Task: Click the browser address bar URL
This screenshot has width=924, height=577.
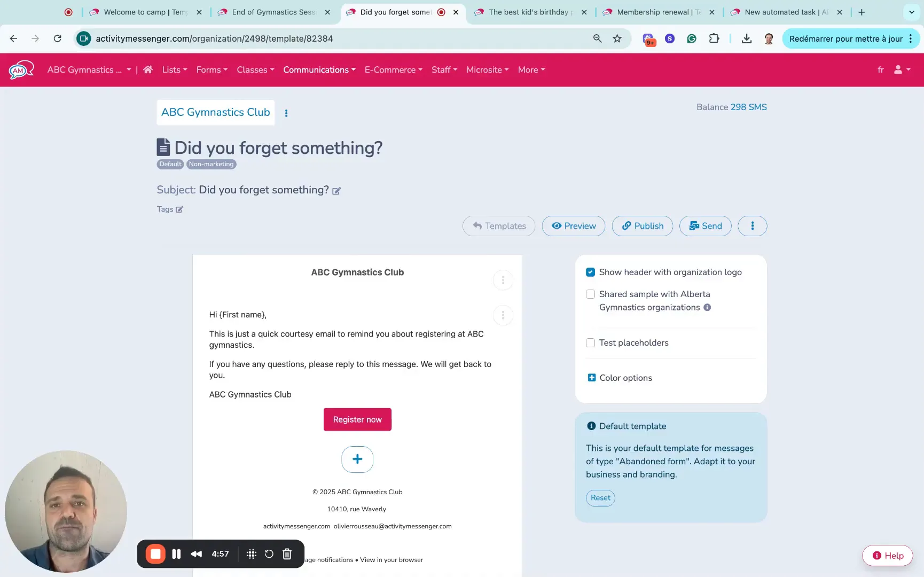Action: (x=214, y=38)
